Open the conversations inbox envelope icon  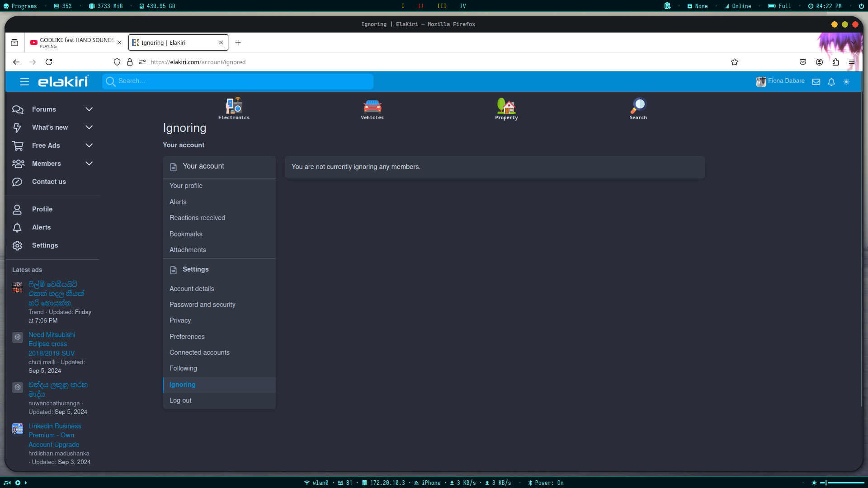point(816,82)
